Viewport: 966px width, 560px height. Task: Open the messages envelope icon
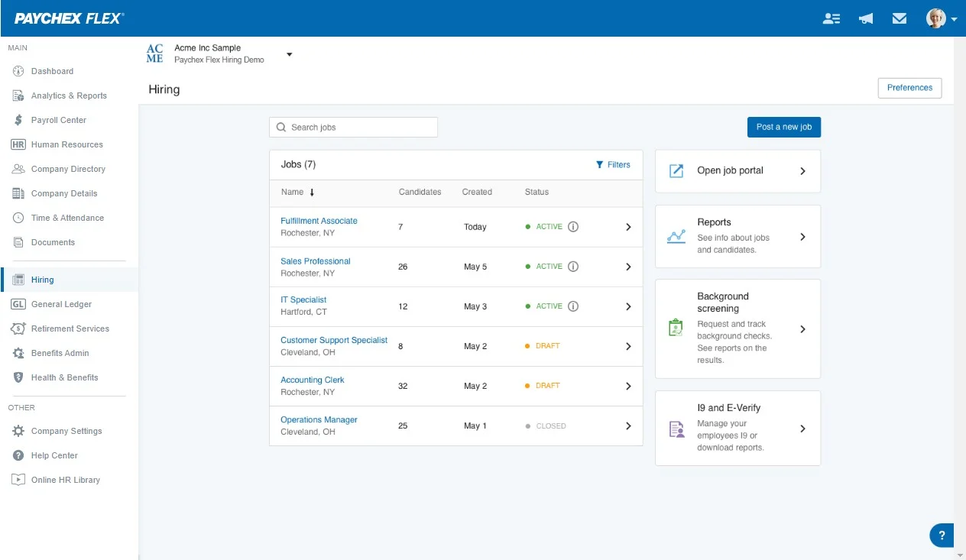(900, 18)
